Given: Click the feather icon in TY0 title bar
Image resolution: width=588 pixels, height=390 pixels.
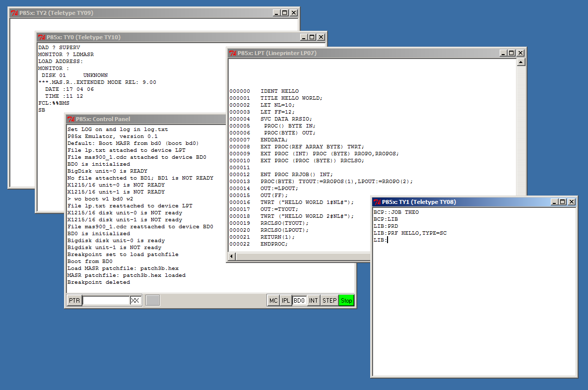Looking at the screenshot, I should pyautogui.click(x=42, y=37).
